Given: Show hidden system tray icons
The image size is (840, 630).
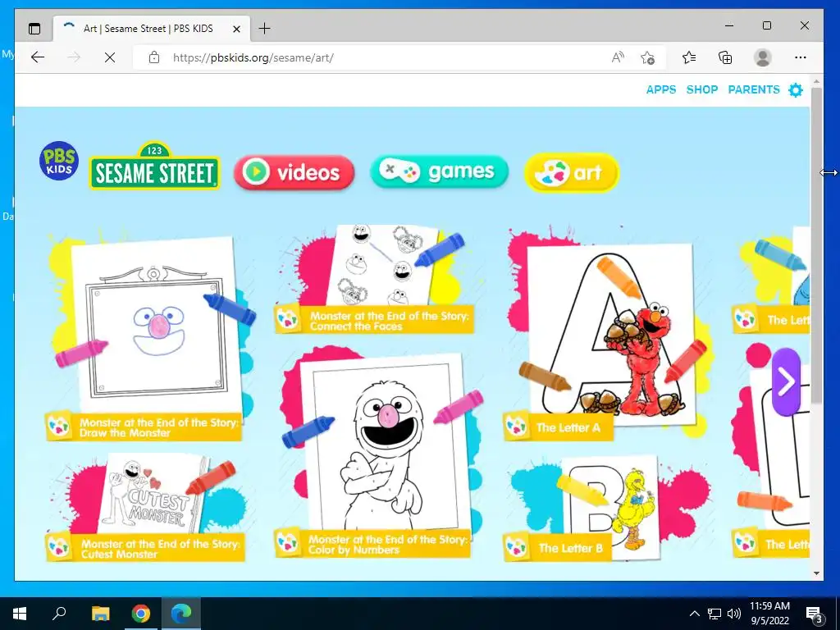Looking at the screenshot, I should click(694, 614).
